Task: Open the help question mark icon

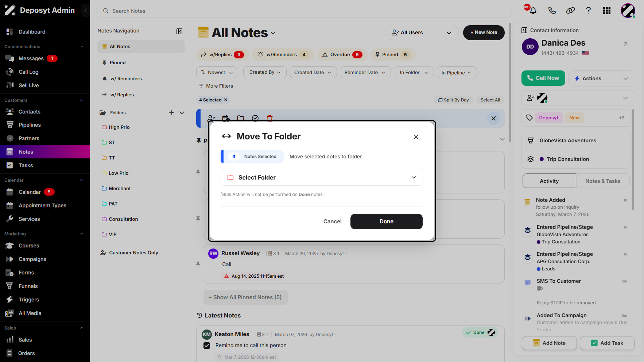Action: tap(588, 11)
